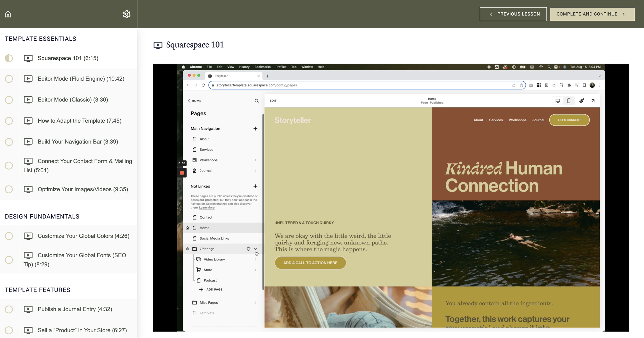Switch to mobile preview icon
Image resolution: width=644 pixels, height=338 pixels.
pos(569,101)
